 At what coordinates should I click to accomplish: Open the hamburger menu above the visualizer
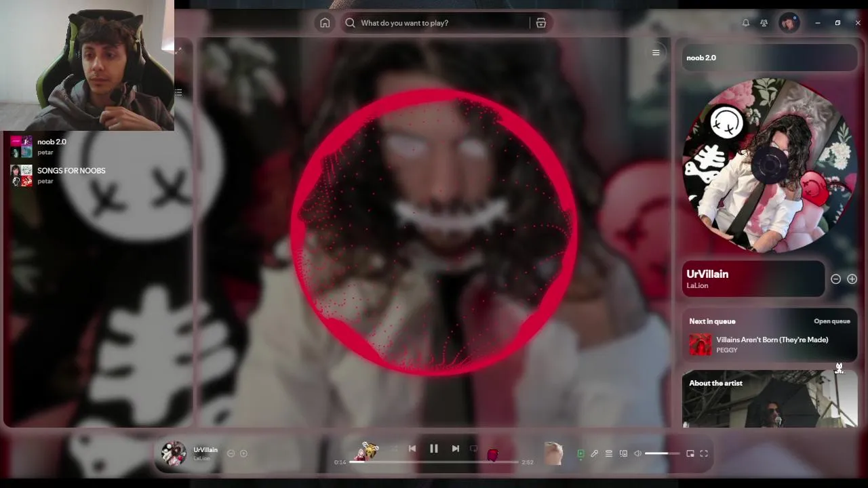[x=656, y=52]
